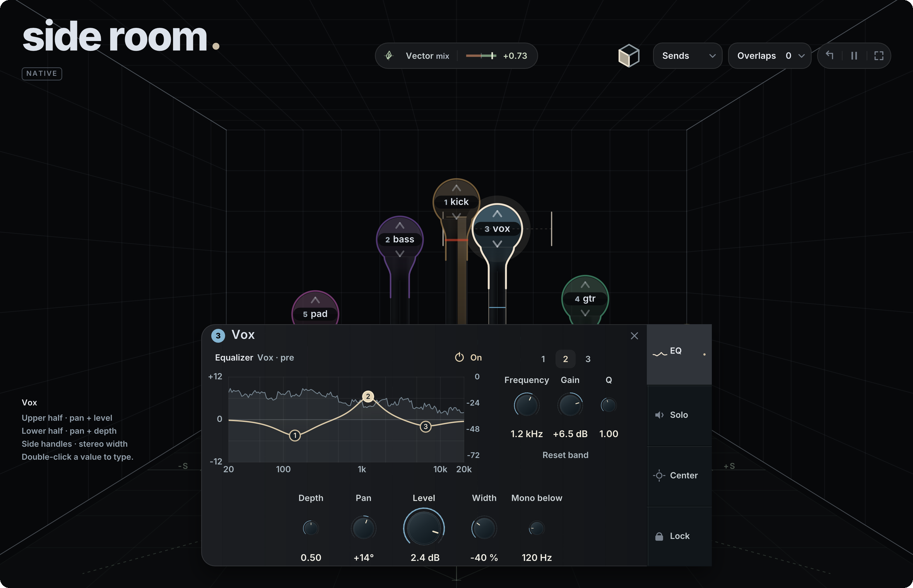The height and width of the screenshot is (588, 913).
Task: Click the undo arrow icon
Action: 829,55
